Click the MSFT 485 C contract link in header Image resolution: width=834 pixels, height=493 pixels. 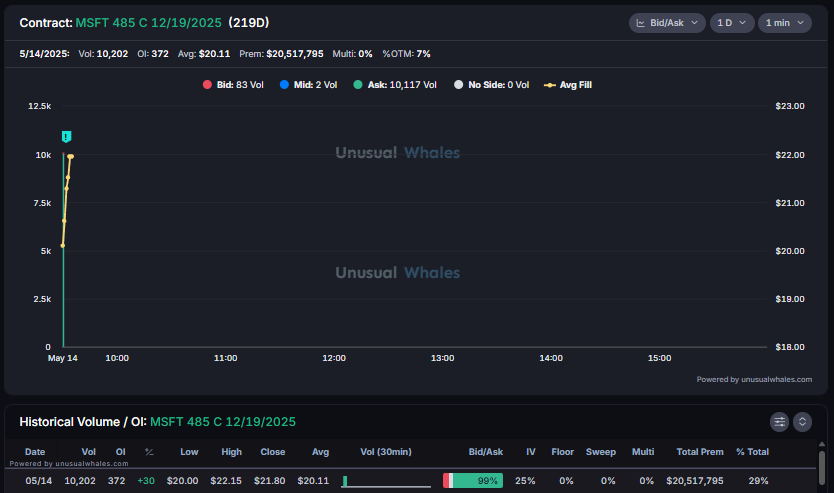click(x=148, y=23)
